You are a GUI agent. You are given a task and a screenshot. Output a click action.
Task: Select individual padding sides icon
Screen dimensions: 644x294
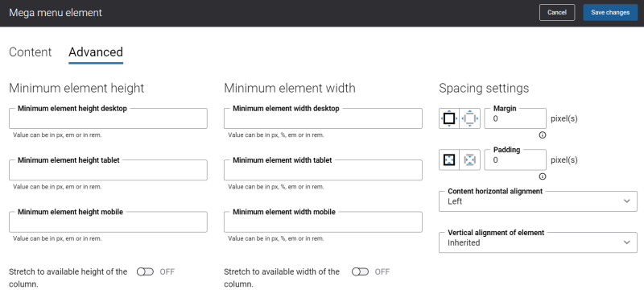click(470, 159)
